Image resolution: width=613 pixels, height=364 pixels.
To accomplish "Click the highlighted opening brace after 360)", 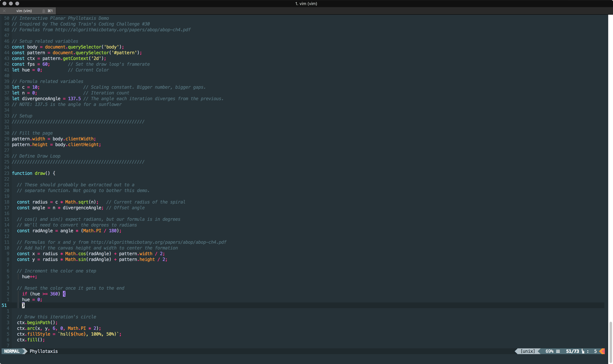I will coord(64,294).
